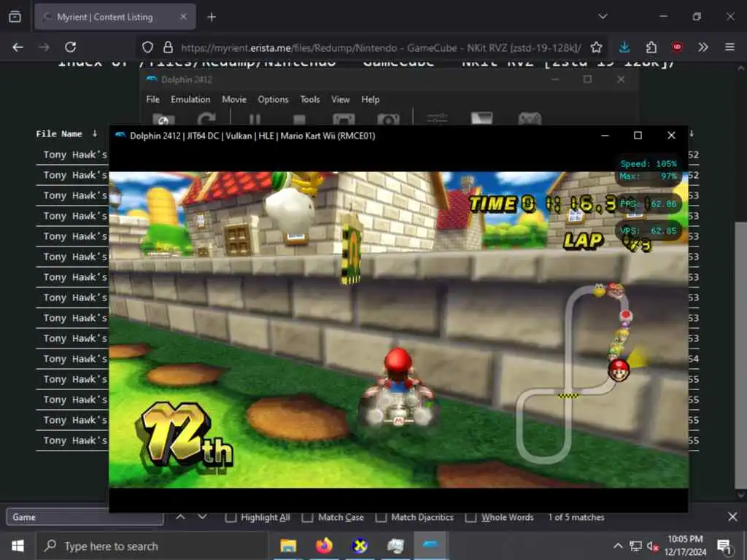
Task: Take screenshot with Dolphin camera icon
Action: coord(388,120)
